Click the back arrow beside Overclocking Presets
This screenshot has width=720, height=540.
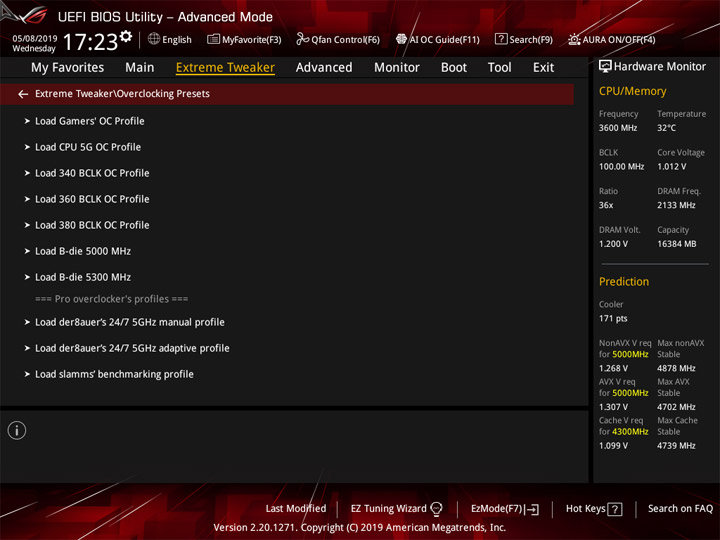(x=23, y=94)
